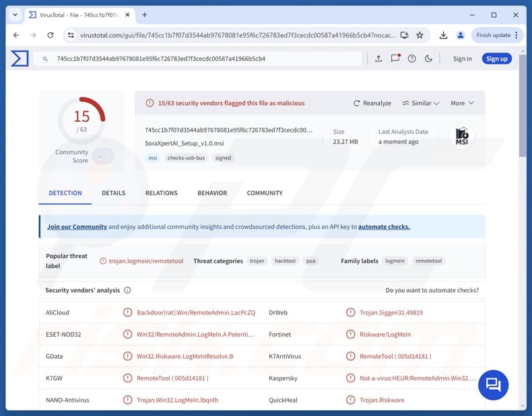Click Sign in link
Screen dimensions: 532x416
(462, 59)
